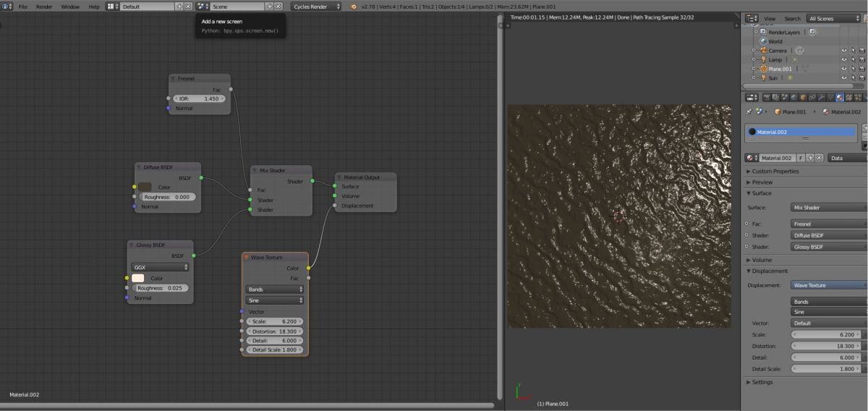Click Fac Fresnel input button
868x411 pixels.
tap(829, 224)
